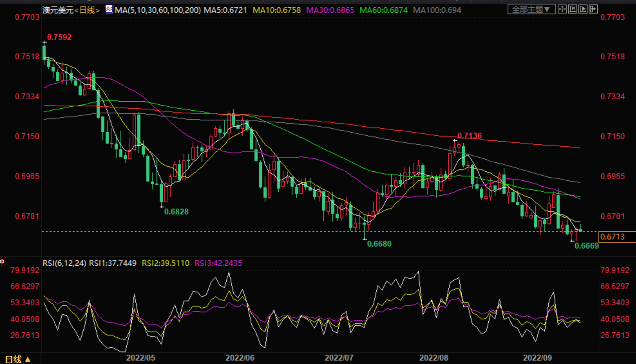Open RSI(6,12,24) indicator settings
This screenshot has height=364, width=636.
click(x=64, y=263)
